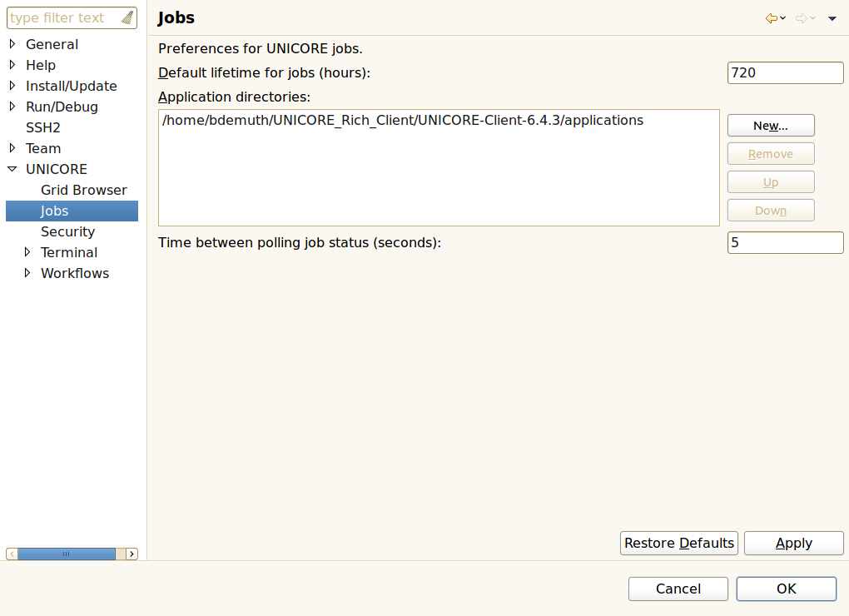The height and width of the screenshot is (616, 849).
Task: Open the Grid Browser preferences page
Action: 84,190
